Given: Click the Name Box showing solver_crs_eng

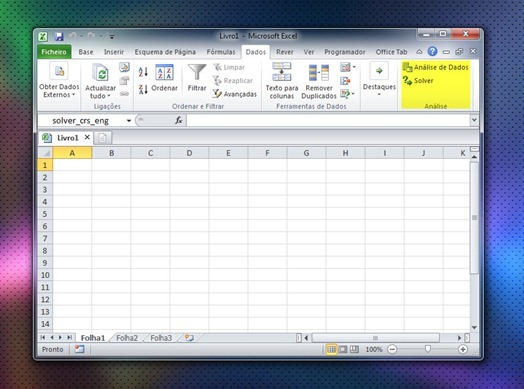Looking at the screenshot, I should (x=81, y=121).
